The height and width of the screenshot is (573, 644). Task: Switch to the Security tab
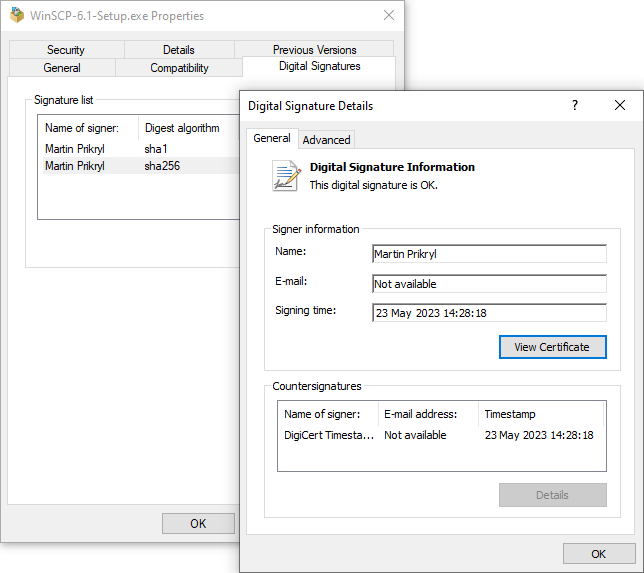pos(66,50)
